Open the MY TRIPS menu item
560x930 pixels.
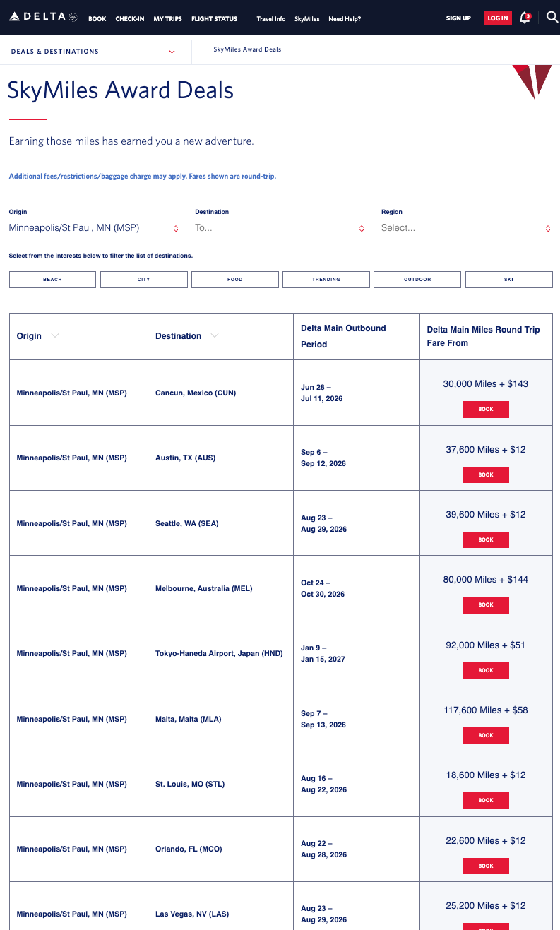tap(168, 18)
